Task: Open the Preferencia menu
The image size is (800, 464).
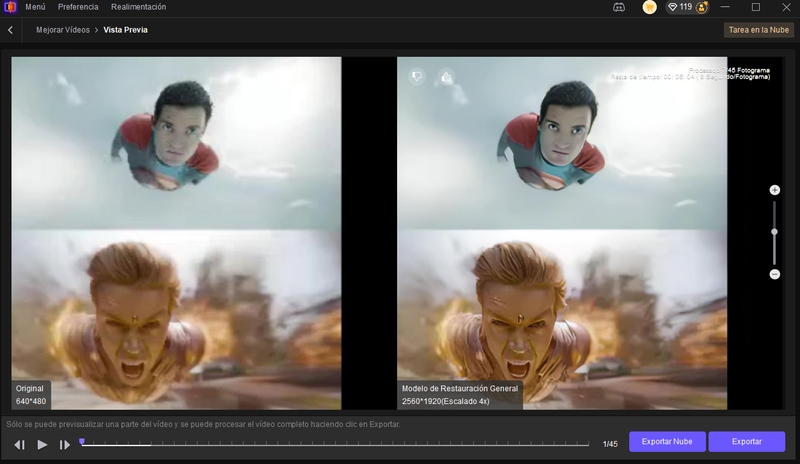Action: click(x=78, y=7)
